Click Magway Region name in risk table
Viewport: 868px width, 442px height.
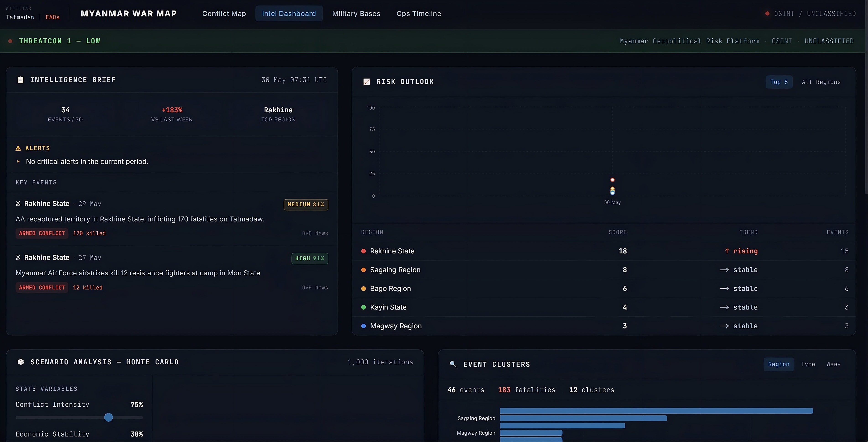[396, 326]
